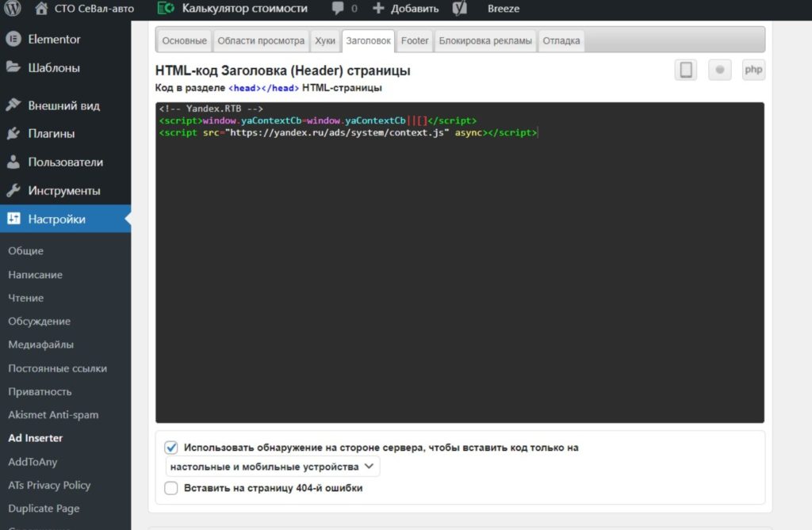This screenshot has width=812, height=530.
Task: Switch to the Основные tab
Action: [184, 41]
